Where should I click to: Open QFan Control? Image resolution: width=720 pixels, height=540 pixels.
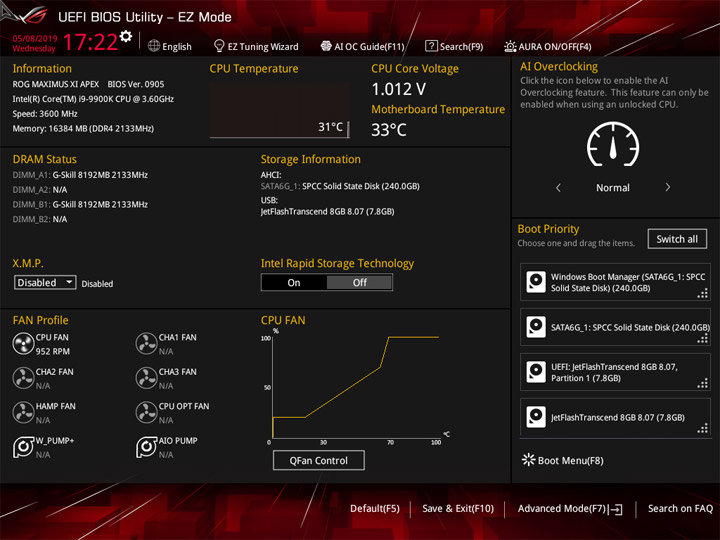pyautogui.click(x=319, y=460)
